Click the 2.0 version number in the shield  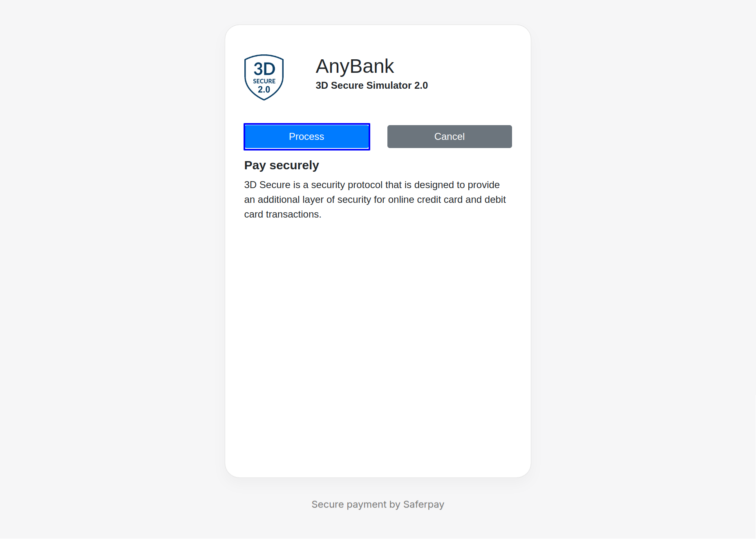point(264,89)
